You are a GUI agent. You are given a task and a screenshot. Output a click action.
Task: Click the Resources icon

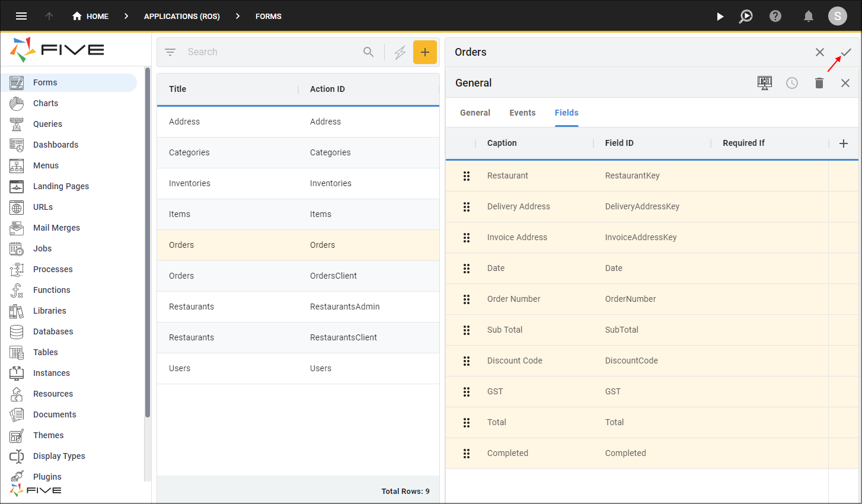[17, 394]
